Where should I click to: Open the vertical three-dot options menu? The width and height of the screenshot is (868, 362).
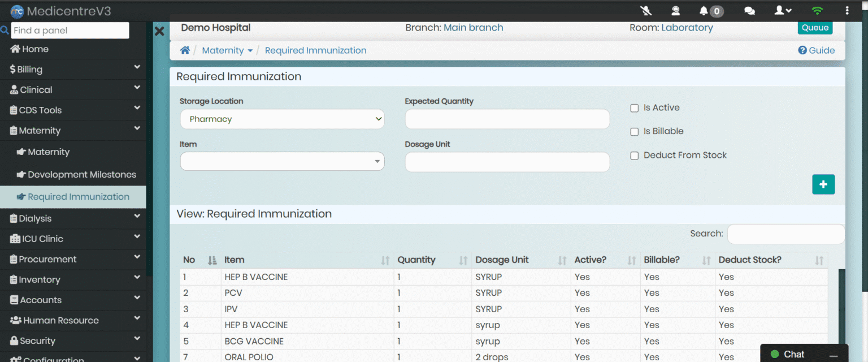[x=847, y=11]
